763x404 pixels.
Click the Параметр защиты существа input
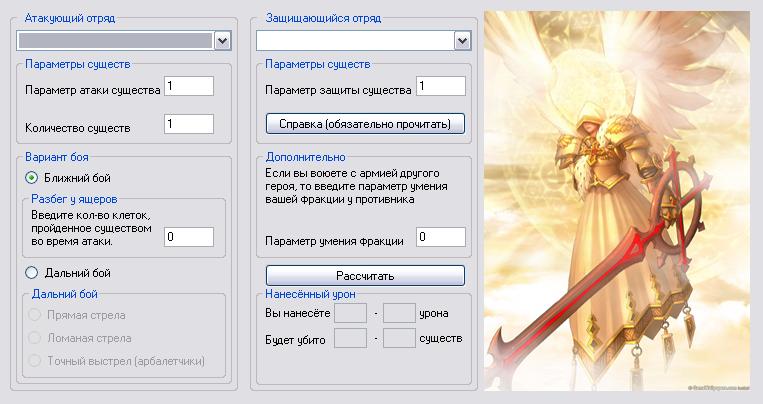(x=441, y=86)
